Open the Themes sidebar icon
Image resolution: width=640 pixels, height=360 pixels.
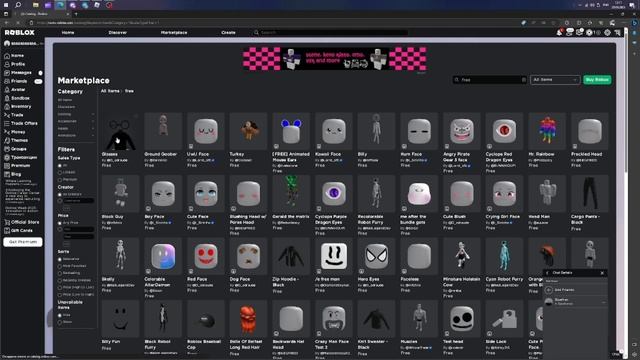pos(7,140)
